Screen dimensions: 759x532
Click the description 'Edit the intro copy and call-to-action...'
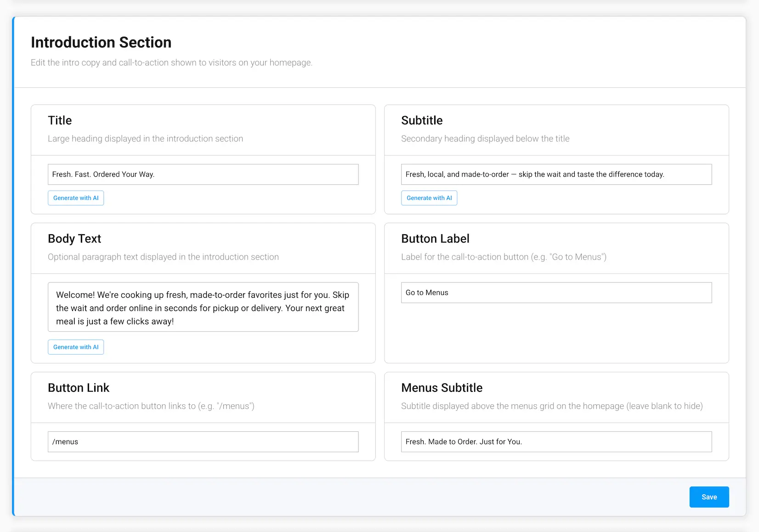[x=171, y=62]
